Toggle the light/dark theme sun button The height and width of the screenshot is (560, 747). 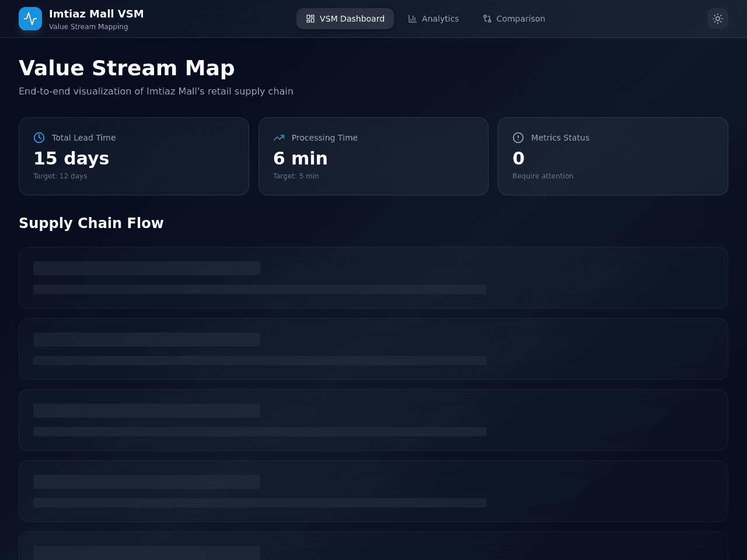pyautogui.click(x=718, y=19)
